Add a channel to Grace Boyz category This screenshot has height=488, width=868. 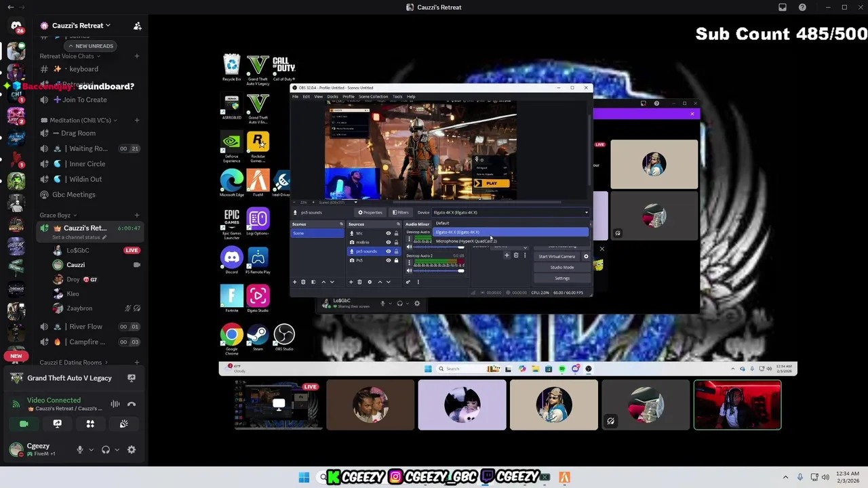click(x=136, y=215)
